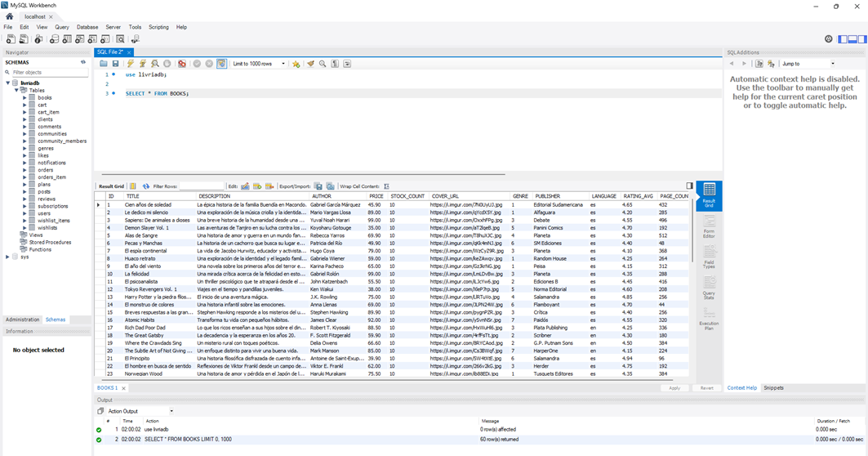
Task: Toggle automatic context help icon
Action: 759,64
